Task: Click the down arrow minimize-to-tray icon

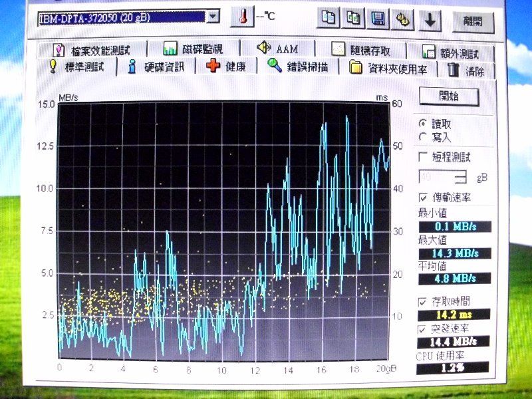Action: coord(430,21)
